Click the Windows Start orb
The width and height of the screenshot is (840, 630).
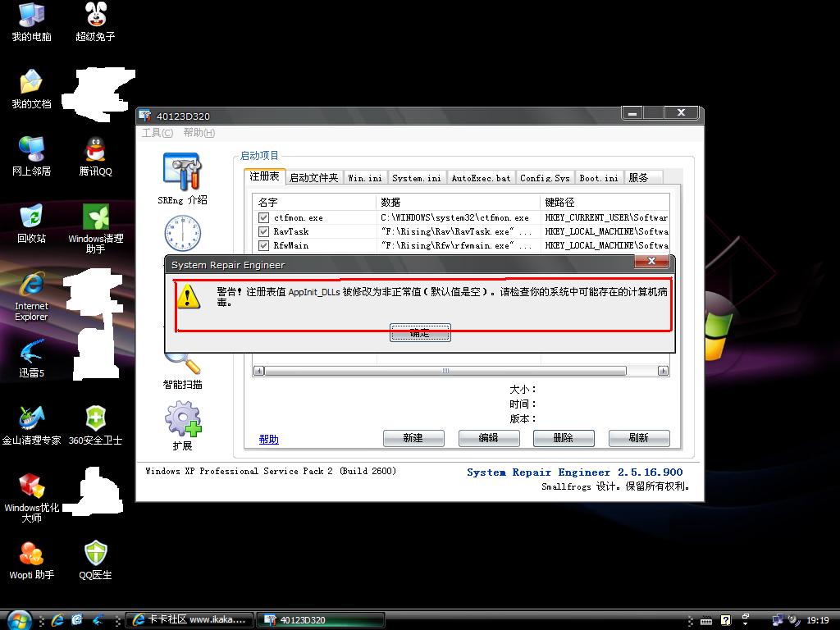19,620
